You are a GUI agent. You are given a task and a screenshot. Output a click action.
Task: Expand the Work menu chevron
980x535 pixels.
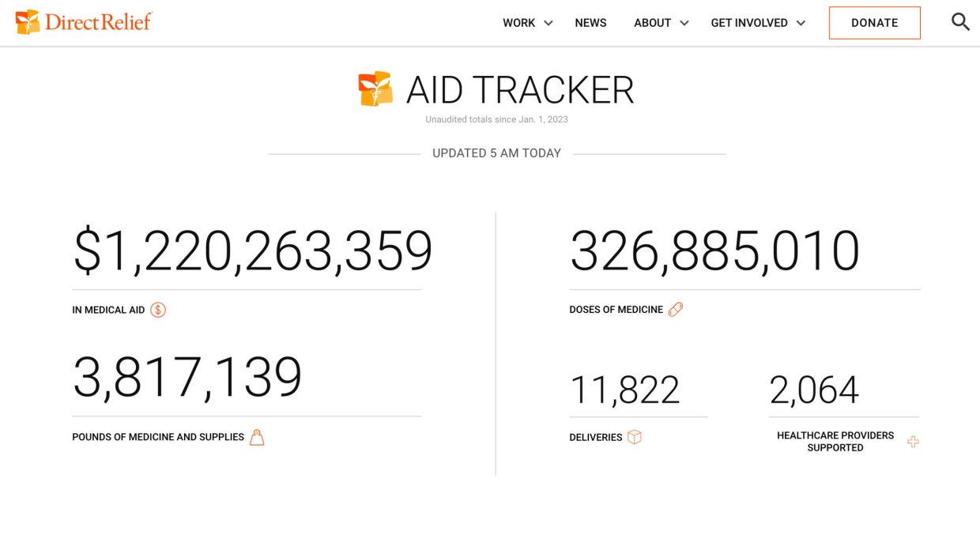click(x=548, y=23)
